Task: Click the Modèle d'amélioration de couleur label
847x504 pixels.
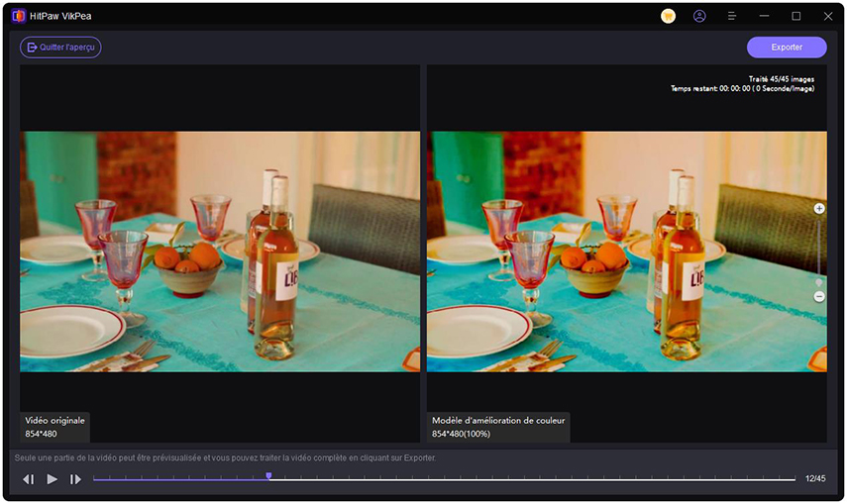Action: click(x=498, y=421)
